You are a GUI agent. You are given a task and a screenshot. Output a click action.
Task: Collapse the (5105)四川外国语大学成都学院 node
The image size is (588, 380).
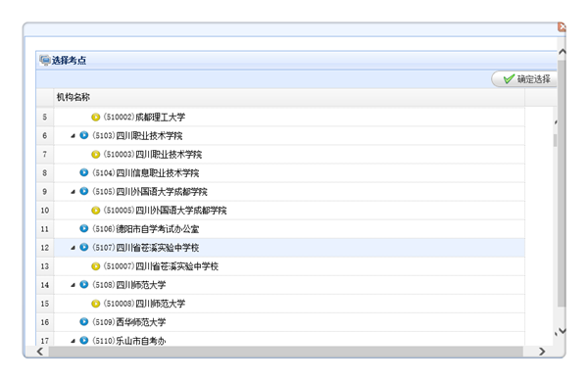tap(73, 192)
